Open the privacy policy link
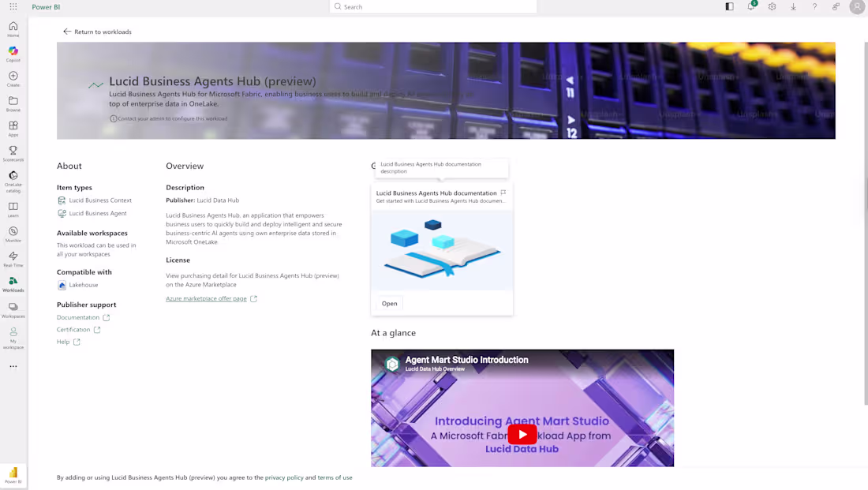 coord(284,477)
